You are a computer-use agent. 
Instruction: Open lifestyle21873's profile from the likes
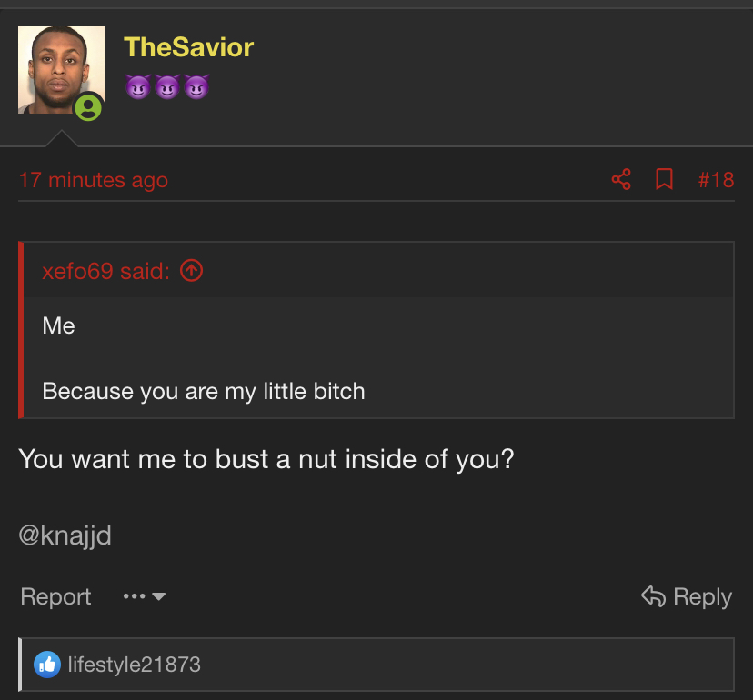[134, 665]
